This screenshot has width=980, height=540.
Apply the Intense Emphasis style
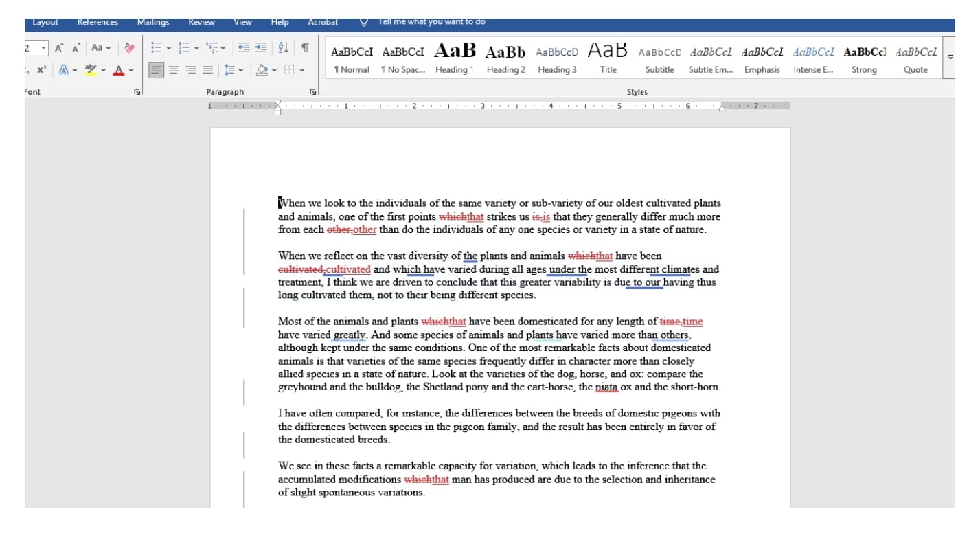tap(813, 58)
